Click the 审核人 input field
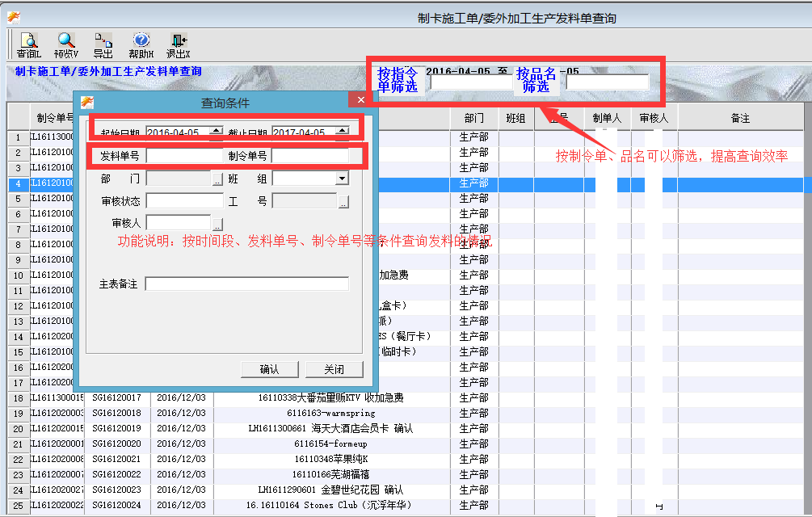 pos(179,223)
